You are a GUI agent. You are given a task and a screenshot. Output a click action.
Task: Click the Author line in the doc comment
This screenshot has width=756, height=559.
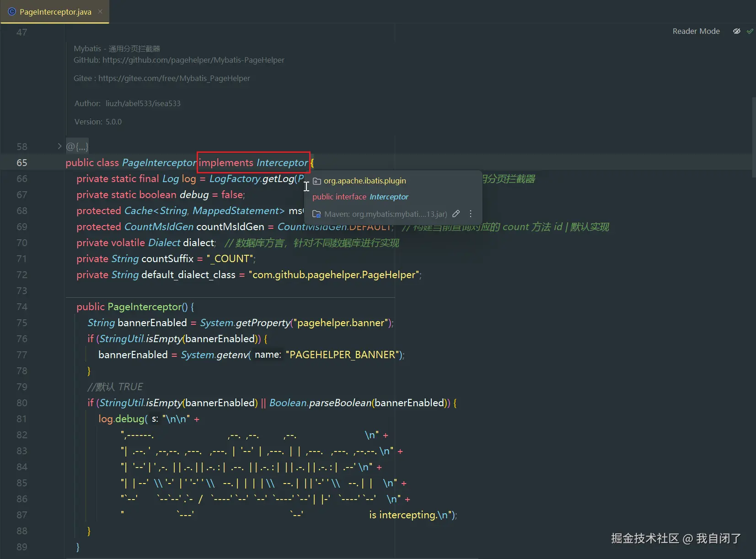tap(128, 103)
